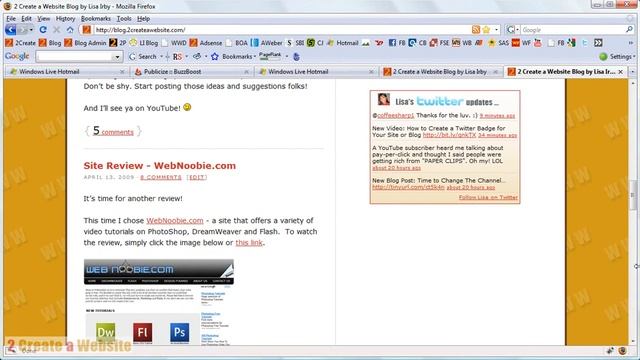
Task: Open the Hotmail bookmark
Action: pyautogui.click(x=342, y=43)
